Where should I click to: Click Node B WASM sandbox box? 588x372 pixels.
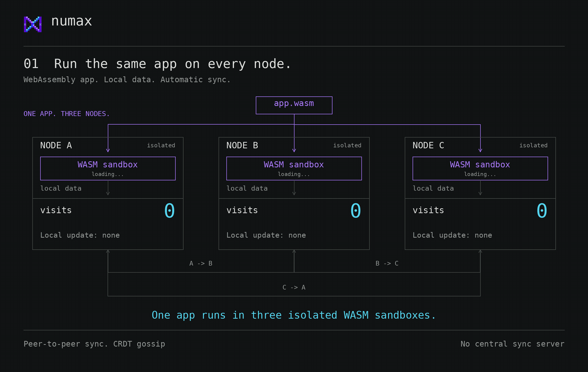click(294, 168)
